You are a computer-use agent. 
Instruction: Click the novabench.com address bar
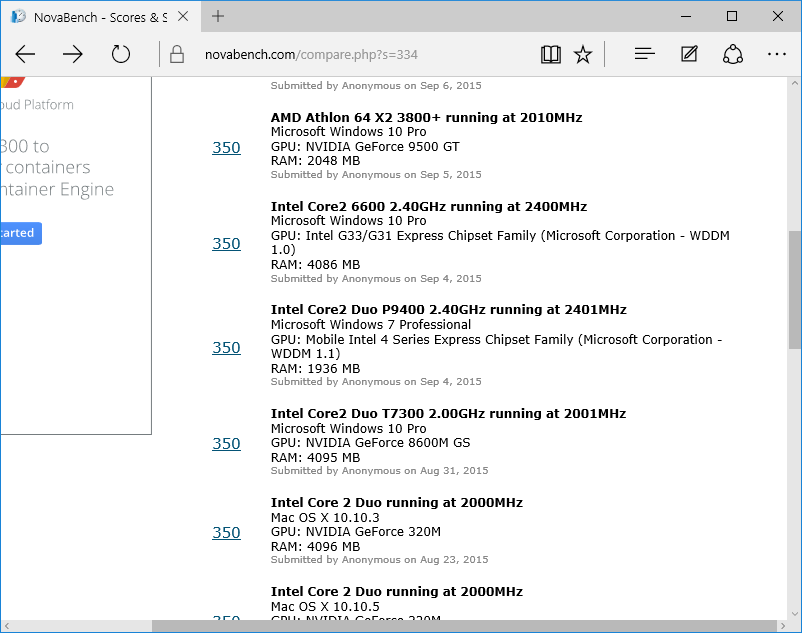[311, 55]
